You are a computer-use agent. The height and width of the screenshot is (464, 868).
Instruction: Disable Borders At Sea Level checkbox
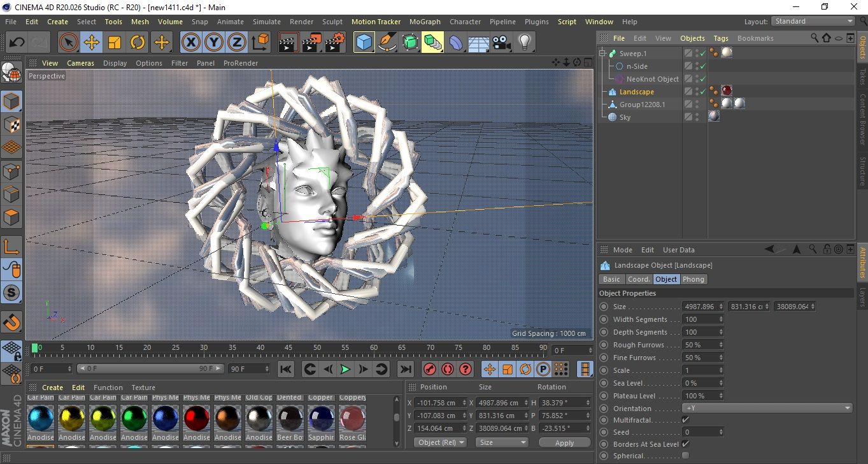click(685, 444)
